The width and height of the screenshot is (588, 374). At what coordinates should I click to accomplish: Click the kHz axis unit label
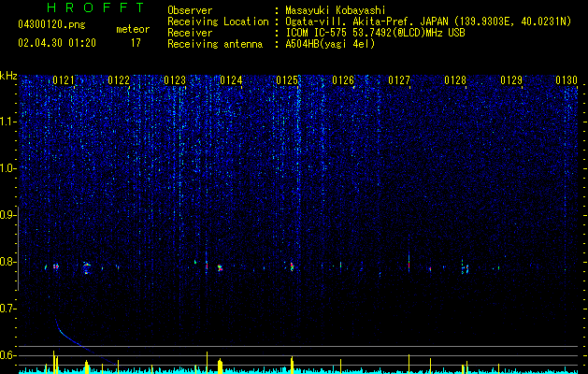click(x=8, y=76)
